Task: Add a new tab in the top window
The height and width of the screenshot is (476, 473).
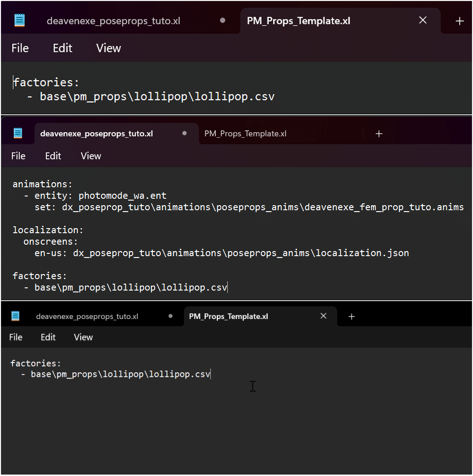Action: [459, 21]
